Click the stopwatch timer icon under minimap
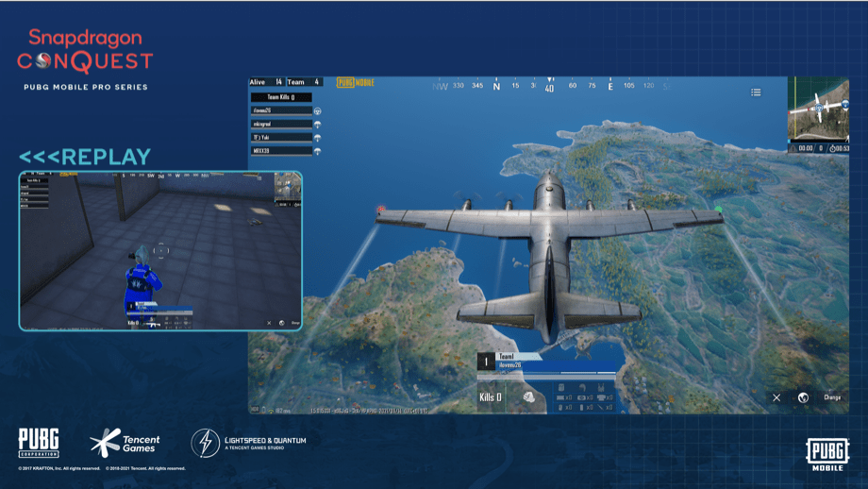The width and height of the screenshot is (868, 489). 832,148
